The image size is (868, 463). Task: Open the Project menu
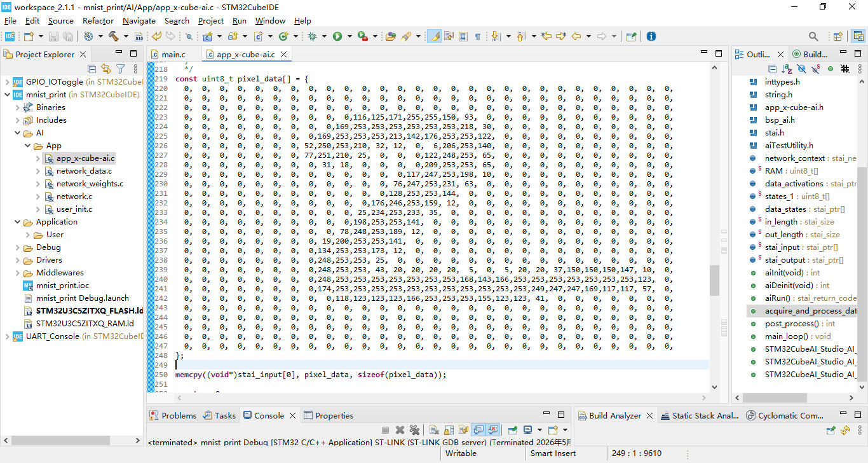point(211,20)
